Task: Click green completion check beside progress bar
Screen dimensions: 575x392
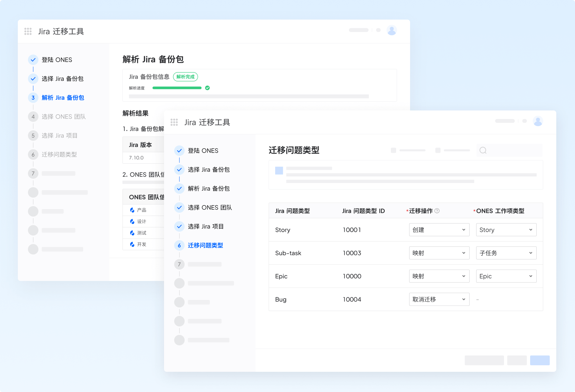Action: click(x=207, y=88)
